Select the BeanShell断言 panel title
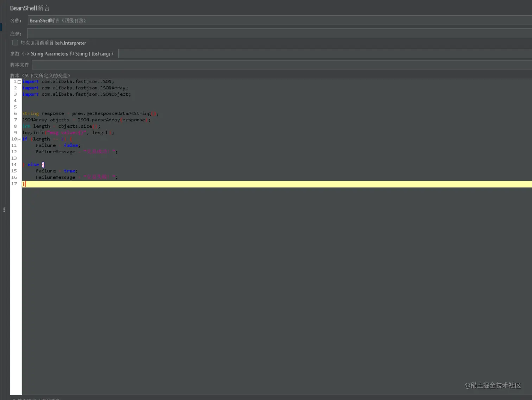The image size is (532, 400). point(30,8)
